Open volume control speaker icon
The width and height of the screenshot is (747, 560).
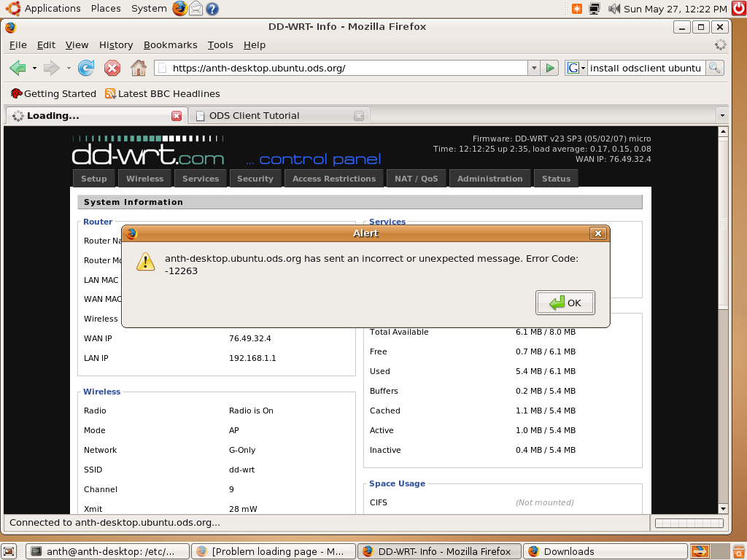(614, 9)
